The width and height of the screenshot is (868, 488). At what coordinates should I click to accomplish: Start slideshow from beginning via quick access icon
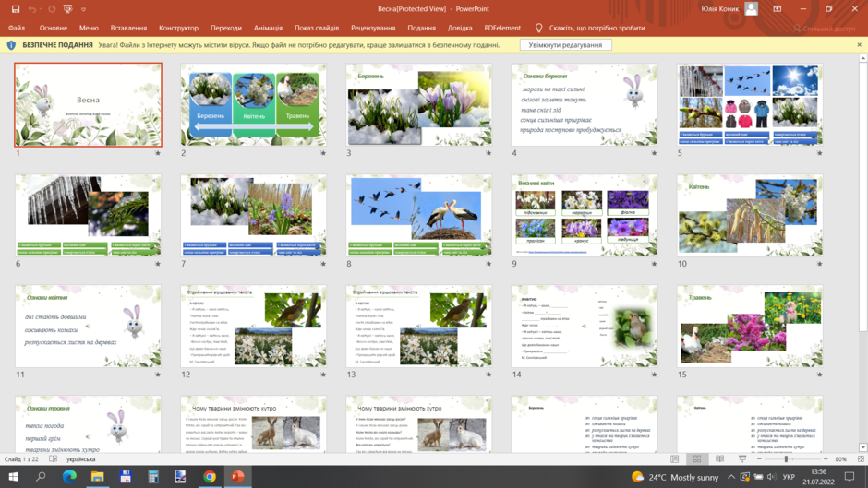tap(67, 9)
